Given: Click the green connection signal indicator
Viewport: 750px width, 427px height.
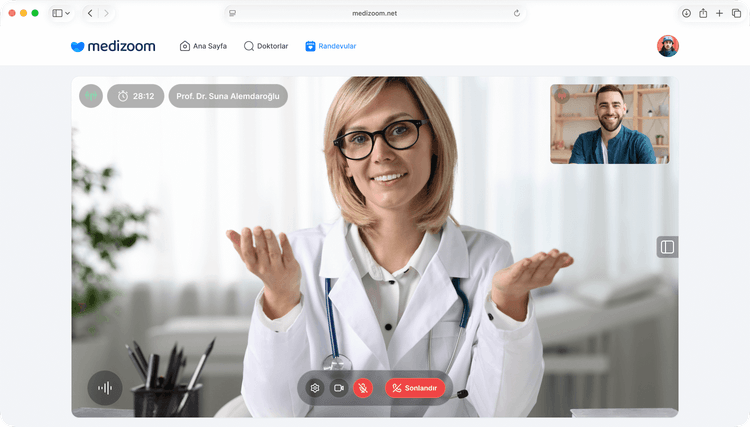Looking at the screenshot, I should 91,96.
